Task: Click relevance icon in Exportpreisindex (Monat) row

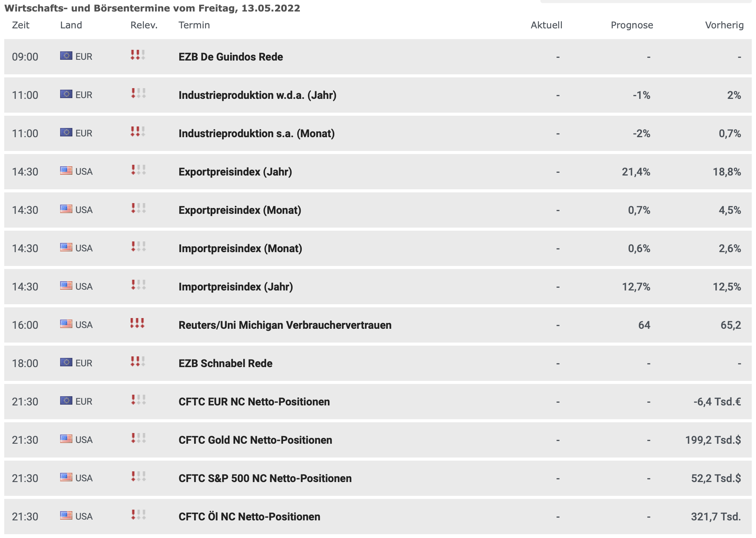Action: tap(138, 208)
